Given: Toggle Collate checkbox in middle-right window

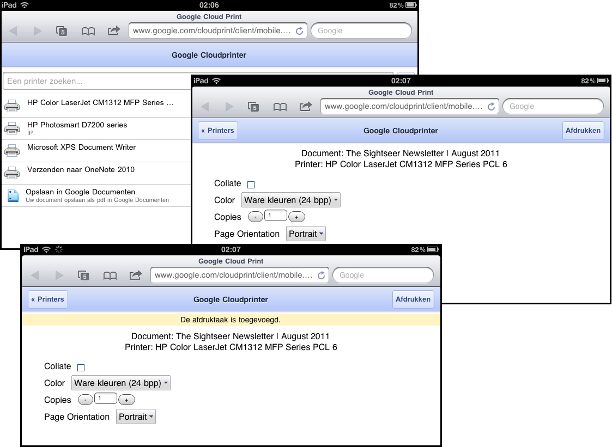Looking at the screenshot, I should click(251, 185).
